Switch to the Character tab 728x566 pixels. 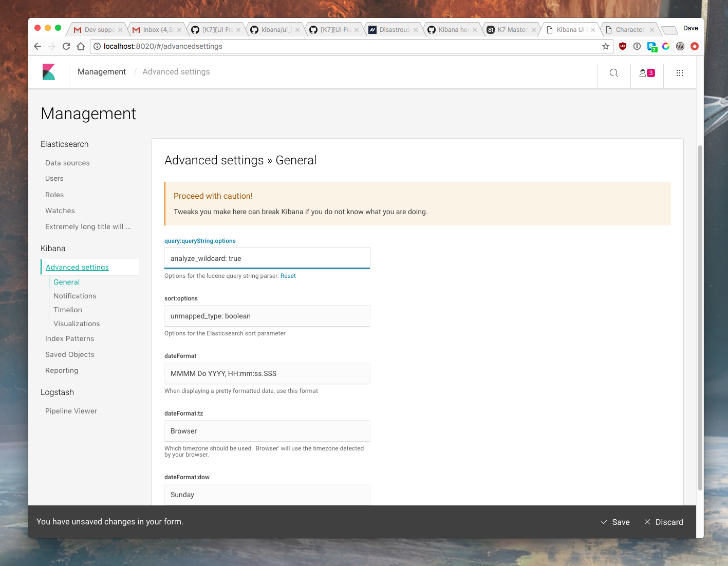[629, 30]
